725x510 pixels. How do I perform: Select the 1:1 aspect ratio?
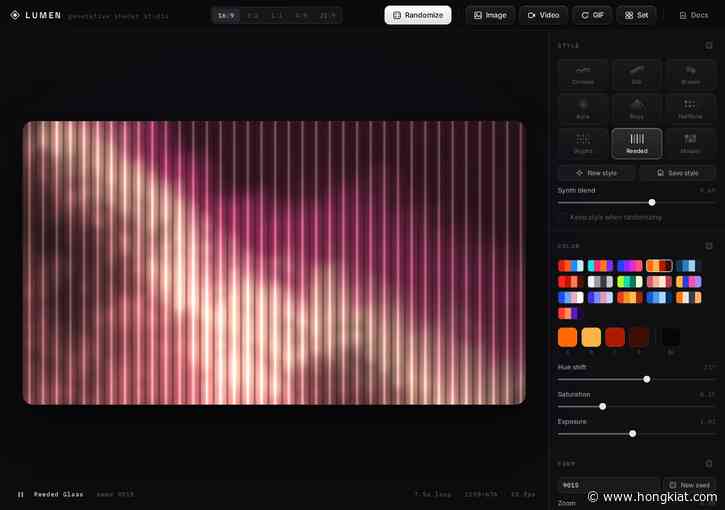coord(276,16)
